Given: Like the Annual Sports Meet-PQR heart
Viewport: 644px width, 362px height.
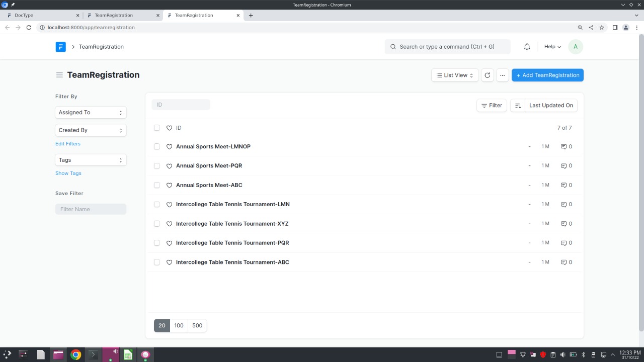Looking at the screenshot, I should [169, 166].
